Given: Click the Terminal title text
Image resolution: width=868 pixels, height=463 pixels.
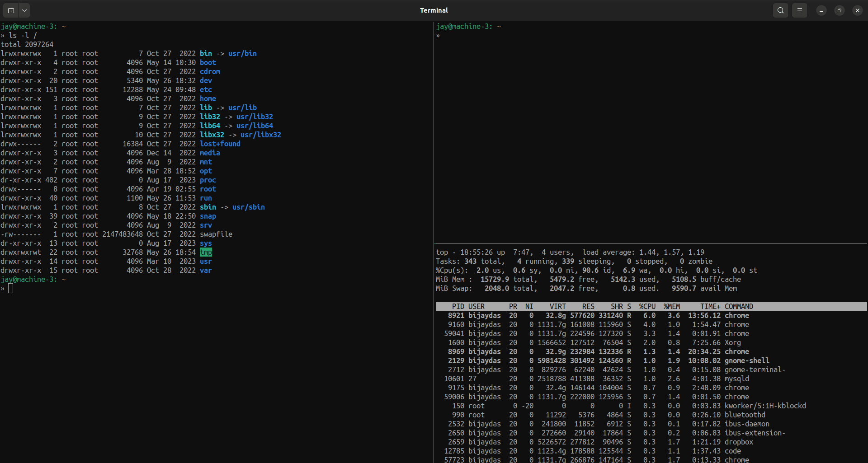Looking at the screenshot, I should (x=434, y=10).
